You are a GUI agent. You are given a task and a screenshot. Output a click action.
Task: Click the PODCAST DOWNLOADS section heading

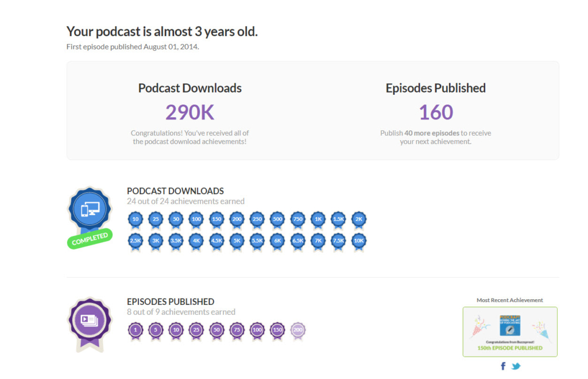(x=175, y=191)
